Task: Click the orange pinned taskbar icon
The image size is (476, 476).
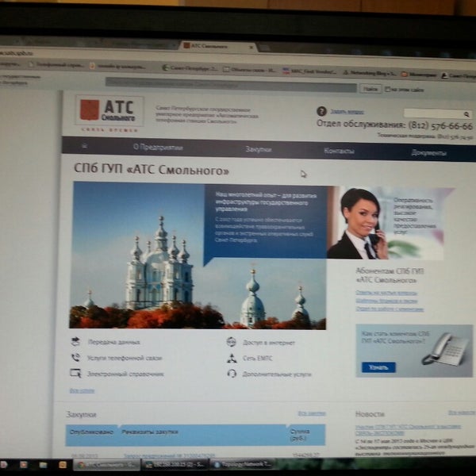Action: coord(63,465)
